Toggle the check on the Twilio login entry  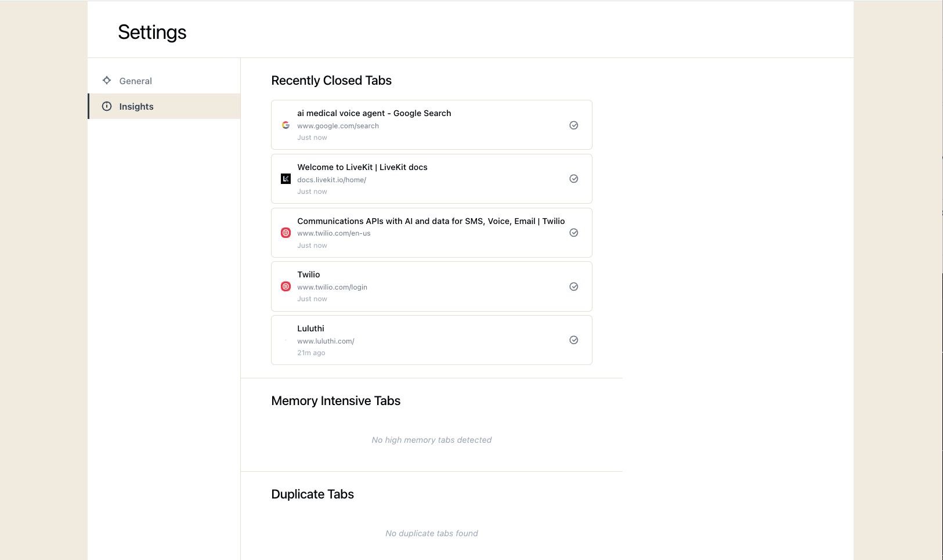pos(574,286)
